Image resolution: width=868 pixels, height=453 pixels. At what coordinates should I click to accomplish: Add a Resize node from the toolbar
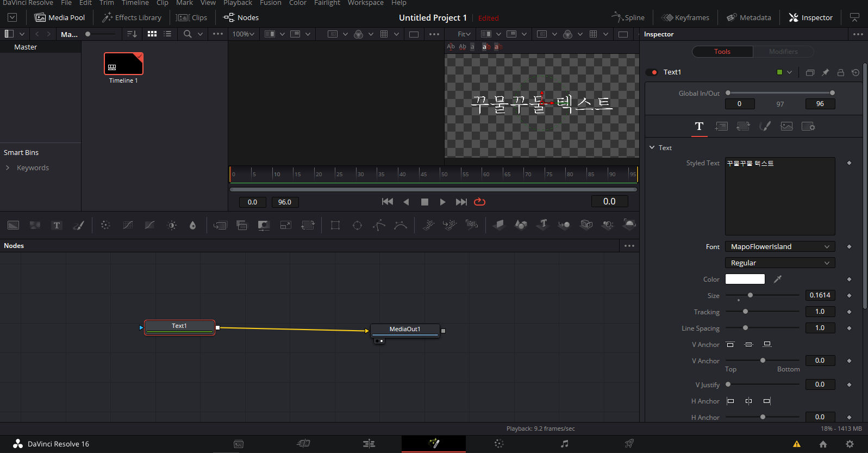[x=286, y=225]
